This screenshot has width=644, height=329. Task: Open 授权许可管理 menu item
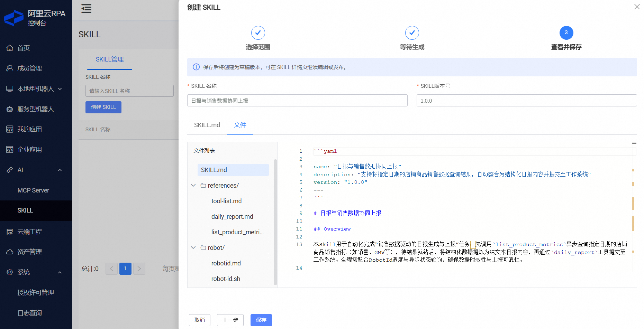[36, 293]
